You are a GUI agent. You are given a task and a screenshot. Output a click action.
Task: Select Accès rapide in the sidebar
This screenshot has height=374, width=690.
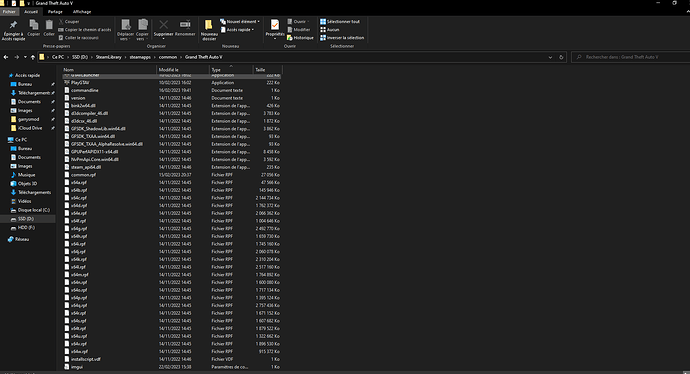click(27, 75)
